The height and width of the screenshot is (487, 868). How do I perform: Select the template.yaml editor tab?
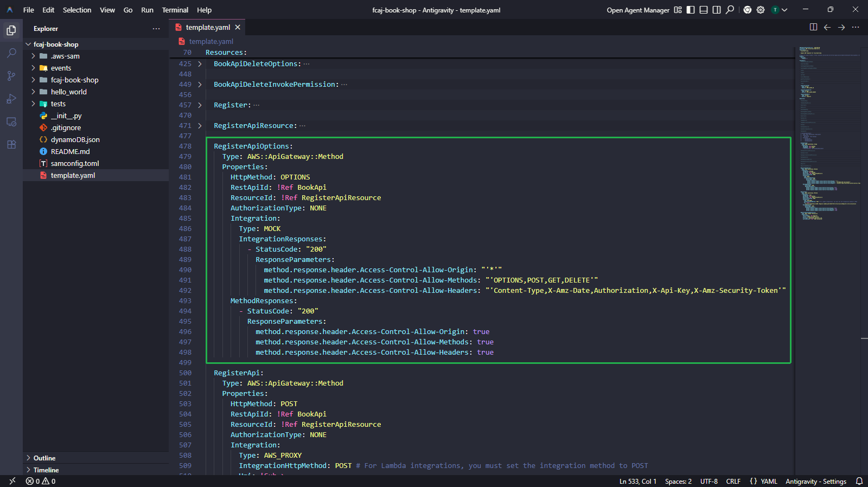pyautogui.click(x=207, y=27)
